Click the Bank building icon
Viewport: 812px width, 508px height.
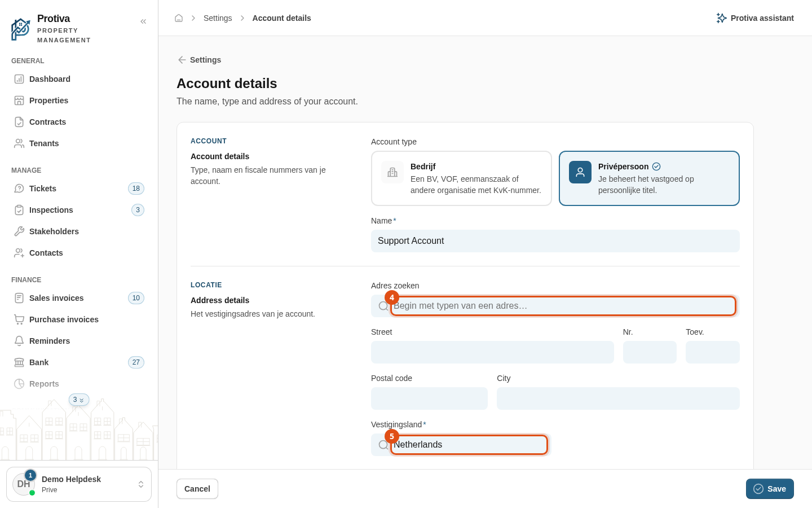click(x=19, y=362)
